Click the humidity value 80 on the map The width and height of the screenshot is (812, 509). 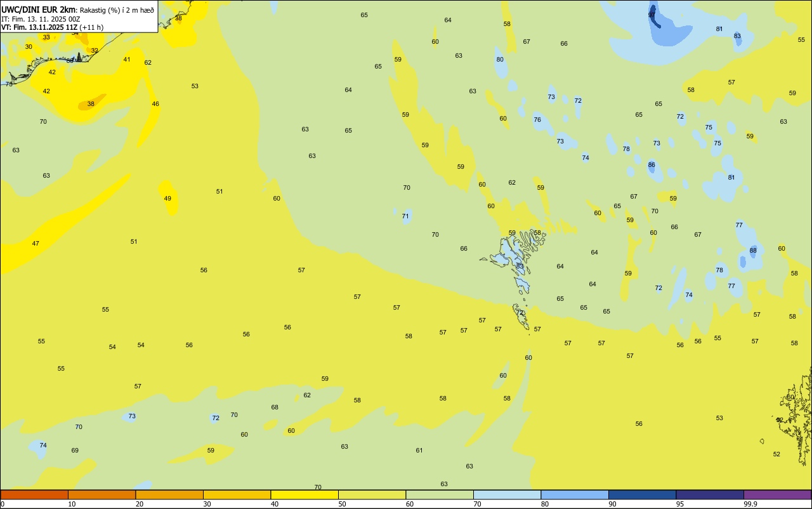tap(500, 60)
